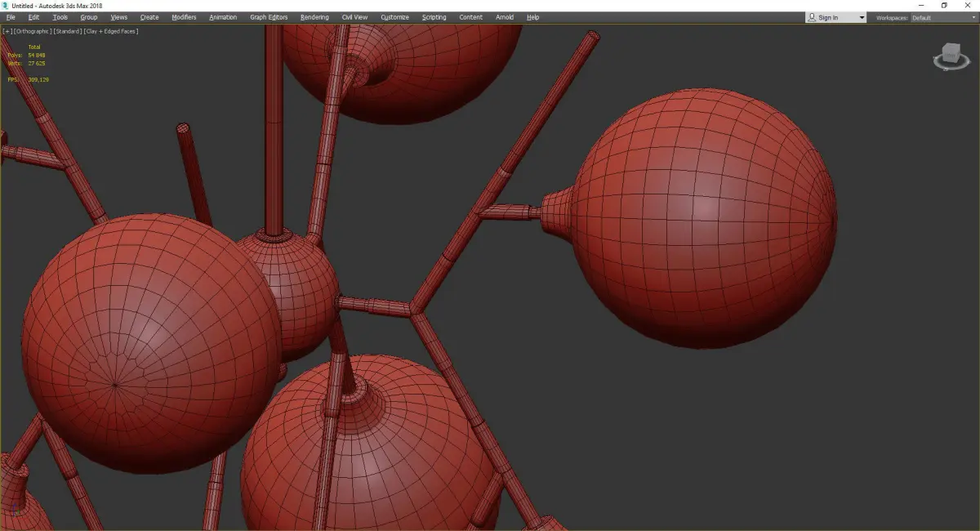This screenshot has height=531, width=980.
Task: Open the Scripting menu
Action: point(434,17)
